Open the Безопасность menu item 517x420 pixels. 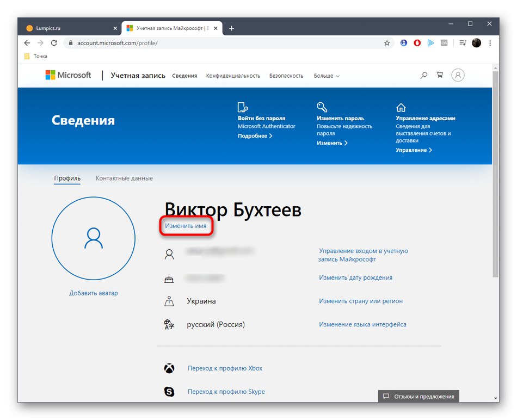[286, 76]
